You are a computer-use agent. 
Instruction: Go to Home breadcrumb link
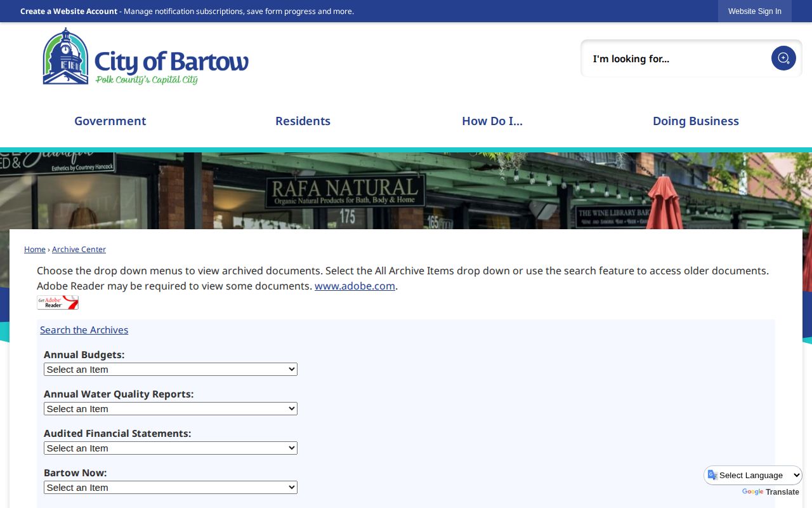(x=35, y=250)
